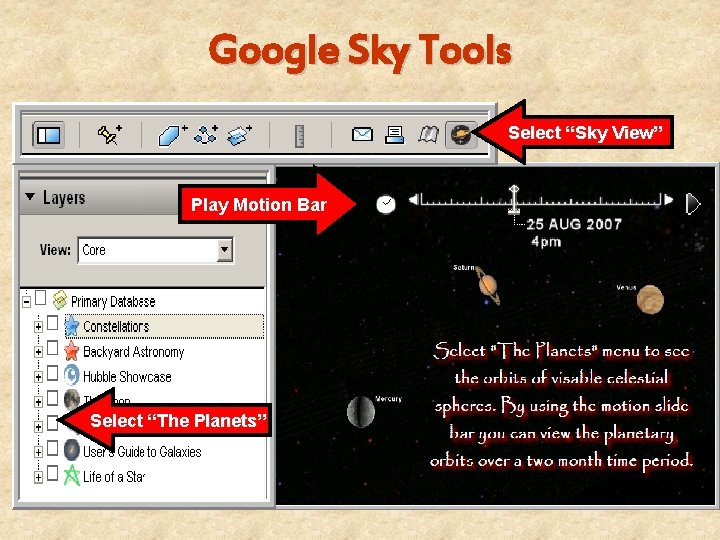Viewport: 720px width, 540px height.
Task: Open the Ruler measuring tool
Action: tap(299, 136)
